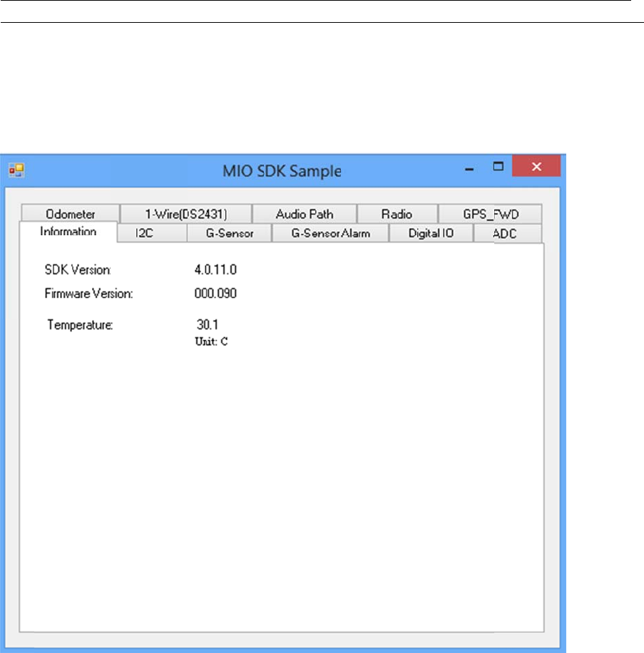Screen dimensions: 644x653
Task: Click the Temperature label
Action: tap(80, 325)
